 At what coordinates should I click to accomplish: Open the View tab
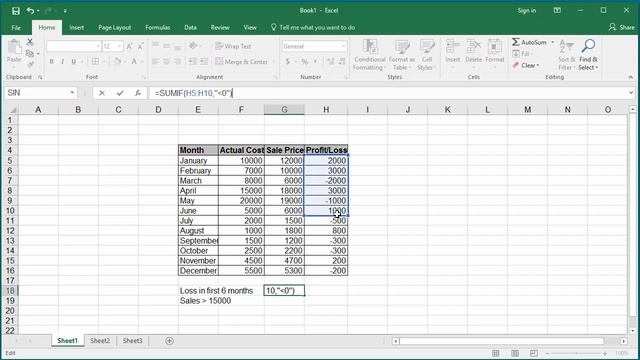(250, 28)
